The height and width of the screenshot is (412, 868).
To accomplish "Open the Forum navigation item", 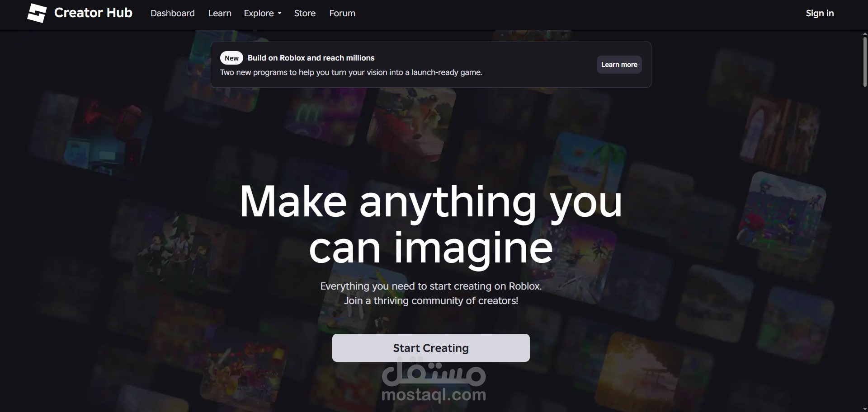I will click(342, 14).
